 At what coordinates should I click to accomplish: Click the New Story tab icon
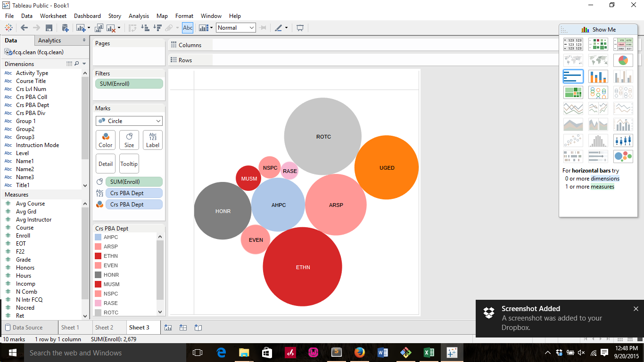(198, 328)
